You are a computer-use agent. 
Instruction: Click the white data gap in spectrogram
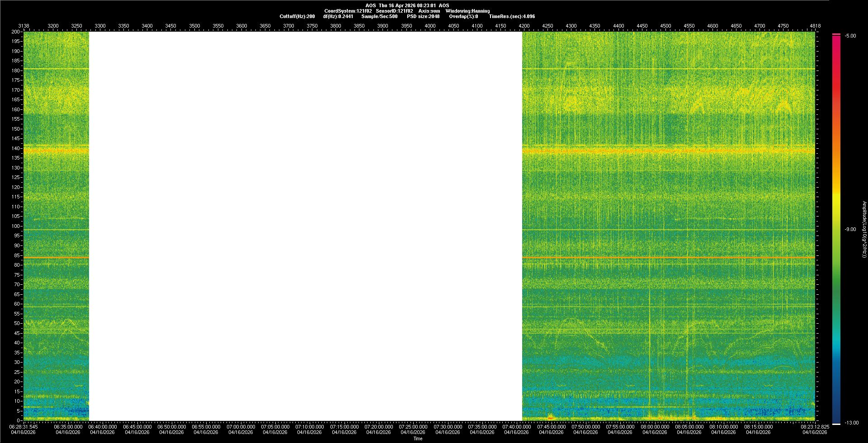coord(305,226)
